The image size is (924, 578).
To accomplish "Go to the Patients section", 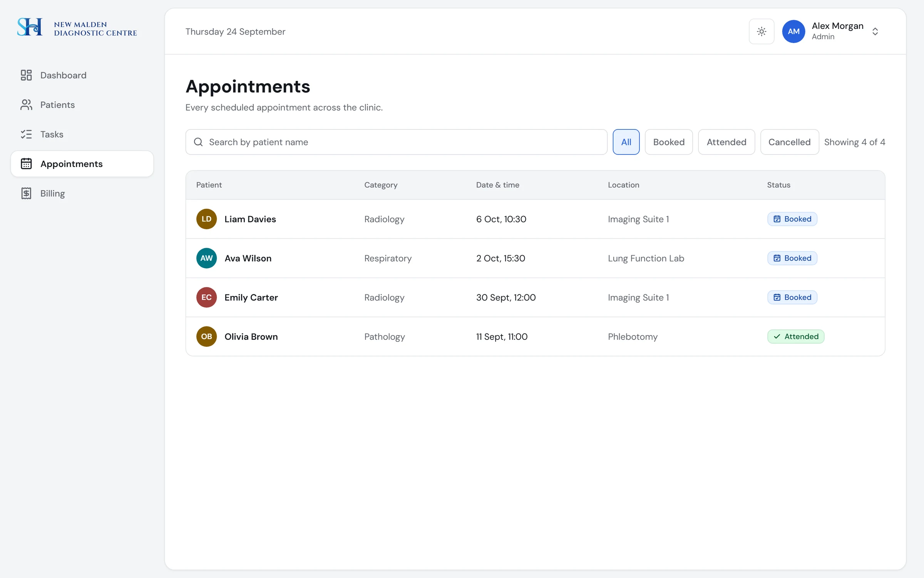I will click(x=82, y=105).
